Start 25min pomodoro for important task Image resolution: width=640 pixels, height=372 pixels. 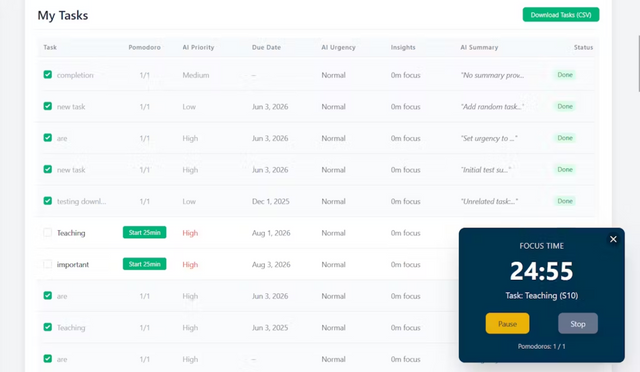coord(144,264)
